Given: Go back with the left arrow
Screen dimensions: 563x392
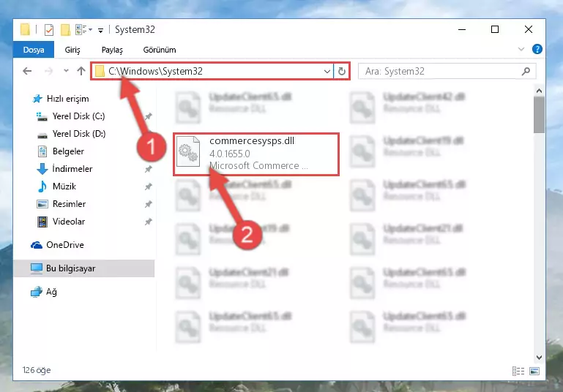Looking at the screenshot, I should [x=27, y=71].
